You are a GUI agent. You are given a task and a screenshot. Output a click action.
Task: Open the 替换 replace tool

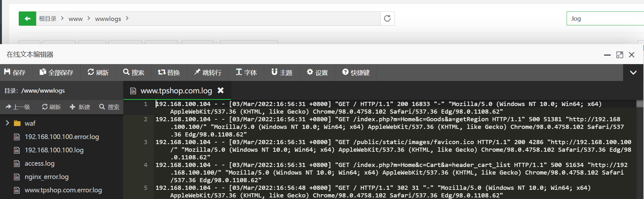point(169,73)
